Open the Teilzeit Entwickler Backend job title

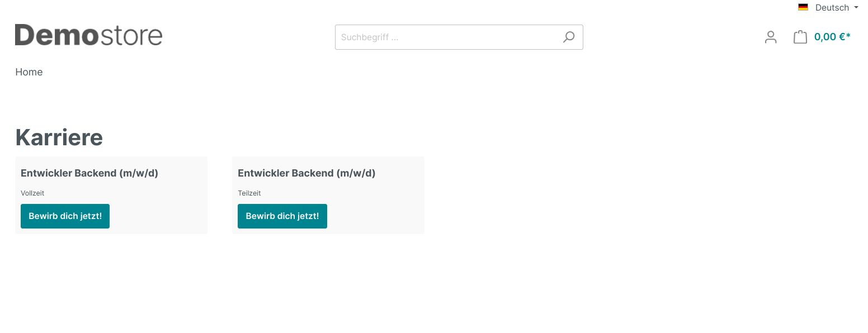(x=306, y=173)
